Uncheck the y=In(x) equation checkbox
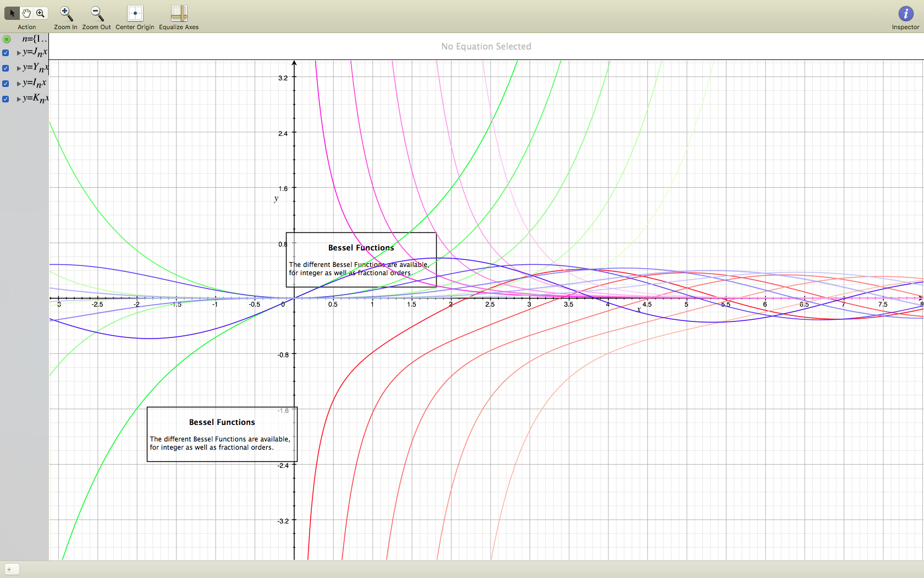The height and width of the screenshot is (578, 924). point(5,84)
